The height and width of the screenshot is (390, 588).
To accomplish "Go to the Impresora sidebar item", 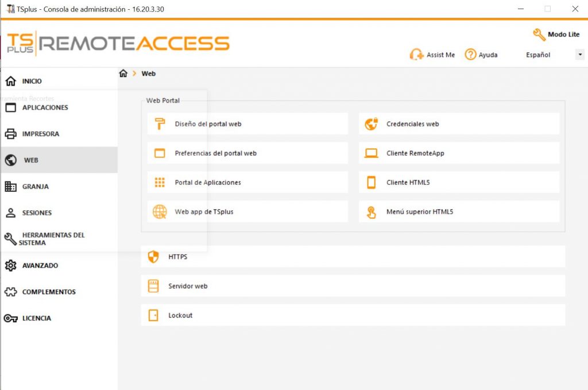I will 40,134.
